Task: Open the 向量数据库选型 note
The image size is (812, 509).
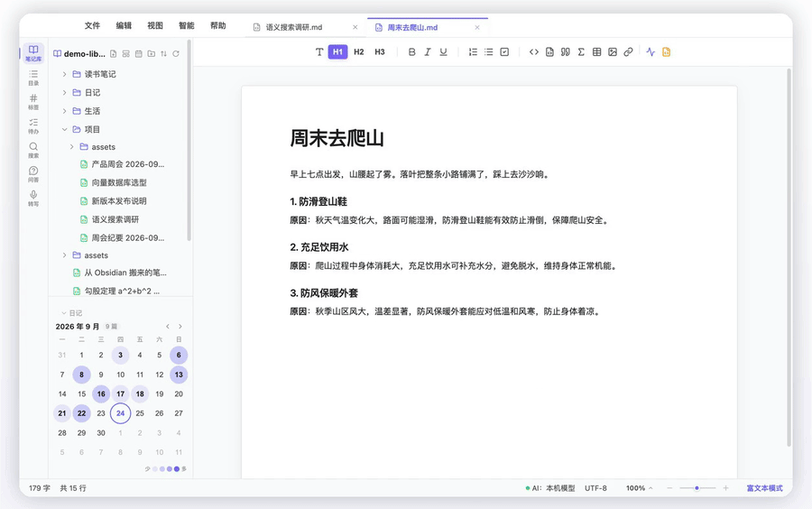Action: (119, 183)
